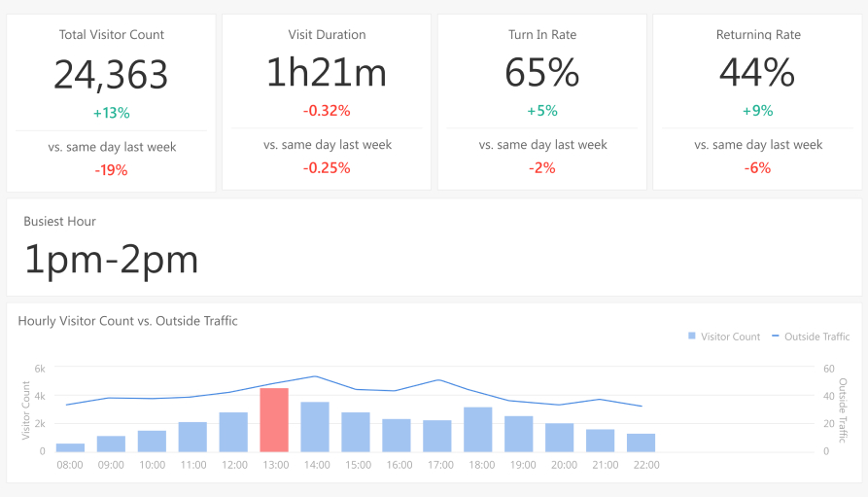Click the Outside Traffic line peak at 17:00
The width and height of the screenshot is (868, 497).
tap(438, 380)
